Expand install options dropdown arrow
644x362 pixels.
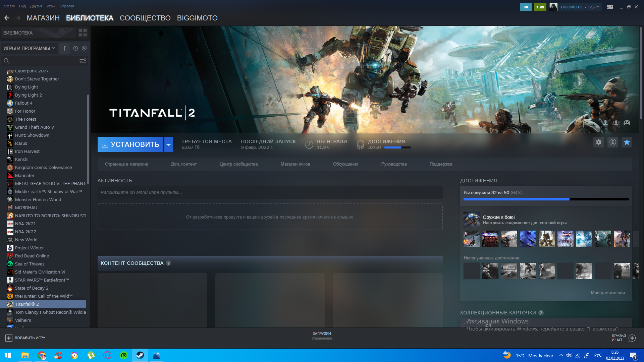168,144
